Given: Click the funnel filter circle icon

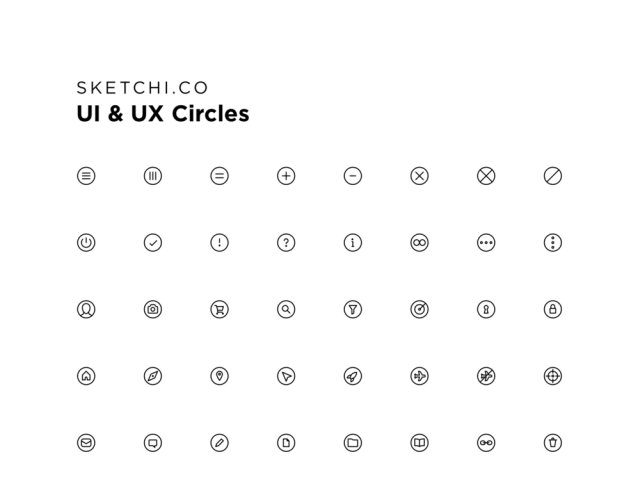Looking at the screenshot, I should (x=353, y=309).
